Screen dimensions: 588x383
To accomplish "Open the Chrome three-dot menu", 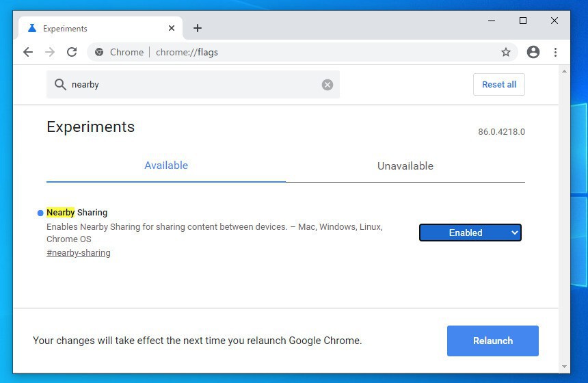I will [555, 52].
